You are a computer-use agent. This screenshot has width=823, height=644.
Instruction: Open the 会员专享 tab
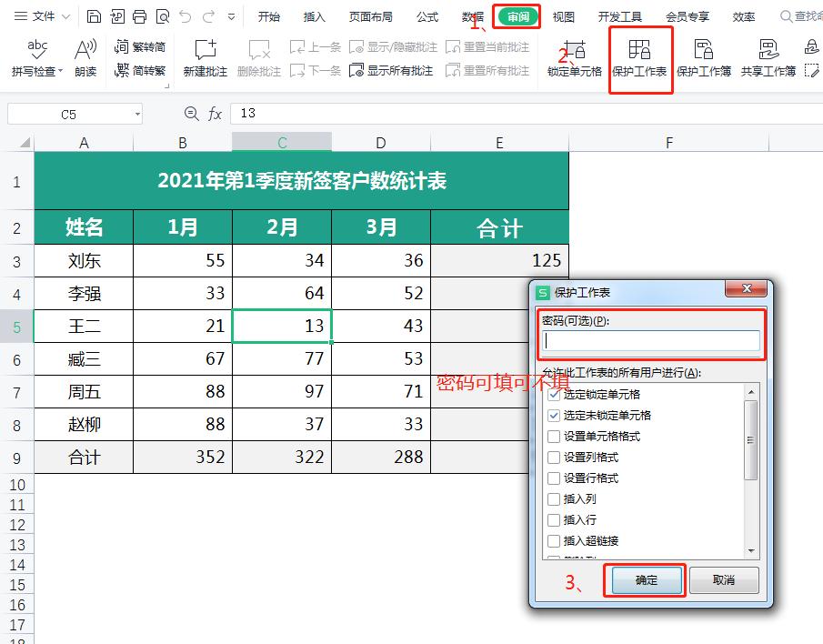click(688, 16)
